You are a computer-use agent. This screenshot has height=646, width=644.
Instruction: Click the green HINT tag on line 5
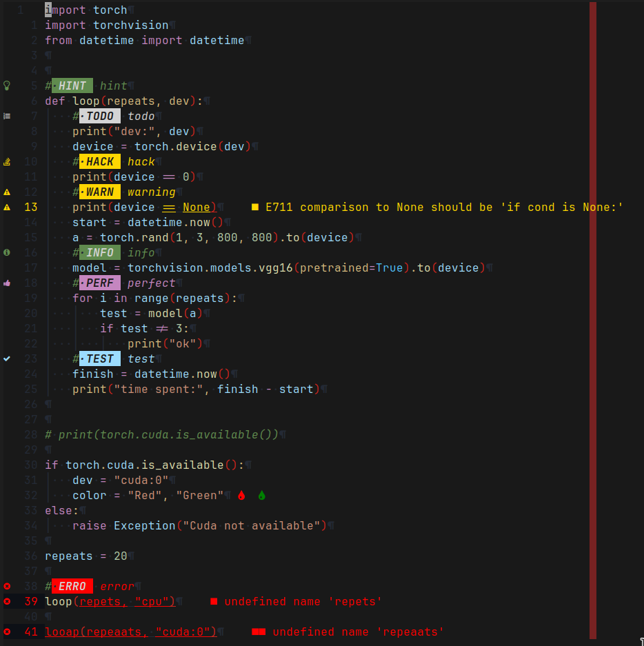pos(71,85)
